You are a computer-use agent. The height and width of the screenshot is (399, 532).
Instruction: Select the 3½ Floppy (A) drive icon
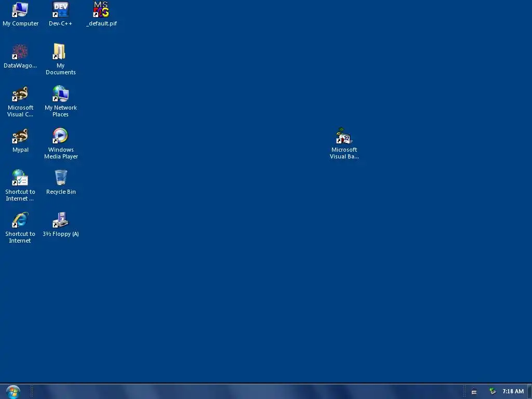click(x=61, y=224)
